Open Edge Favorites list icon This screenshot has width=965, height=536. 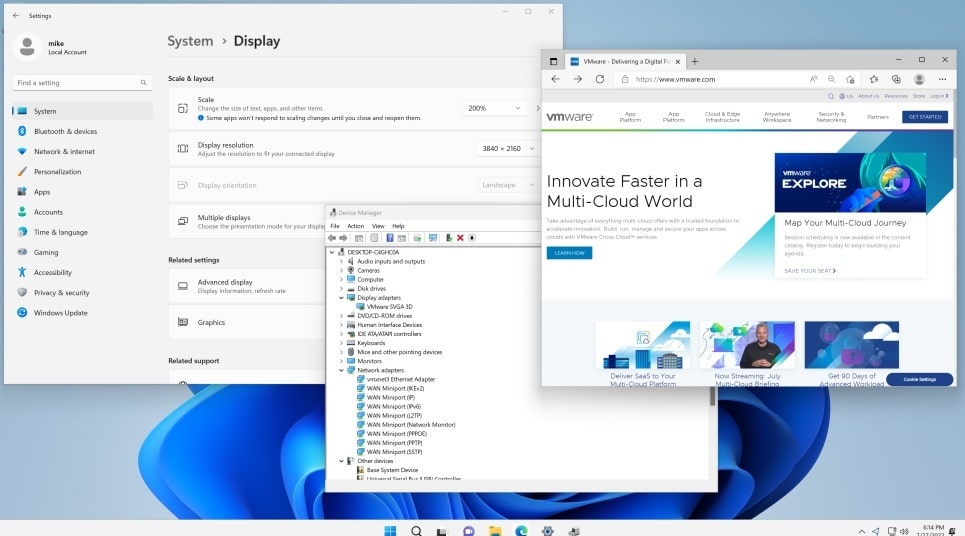(874, 79)
